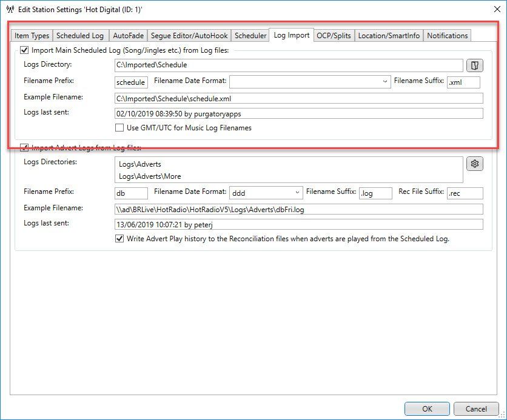Edit the 'schedule' Filename Prefix field
This screenshot has width=507, height=420.
point(131,82)
